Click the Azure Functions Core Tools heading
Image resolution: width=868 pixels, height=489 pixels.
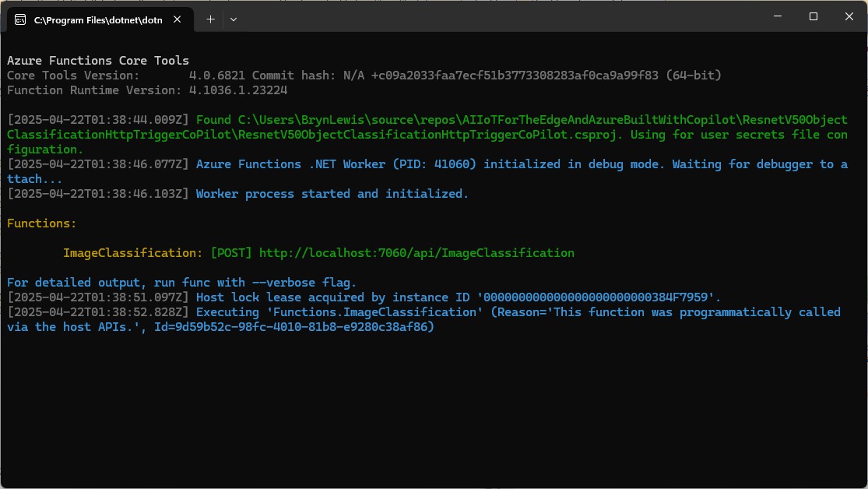(98, 61)
